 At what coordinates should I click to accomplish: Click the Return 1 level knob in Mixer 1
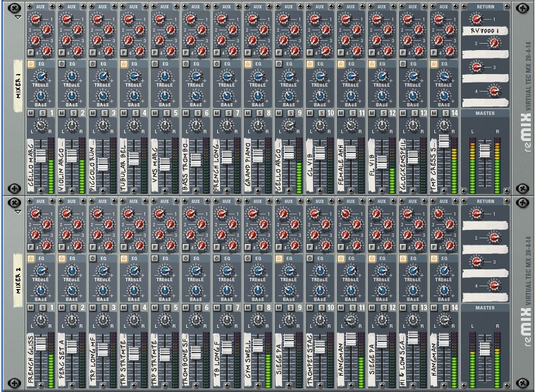coord(476,19)
